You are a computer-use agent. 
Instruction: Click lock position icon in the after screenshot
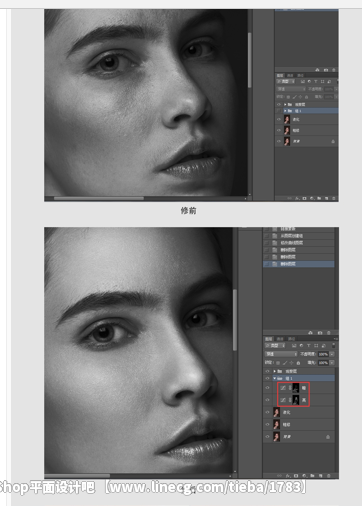point(291,363)
